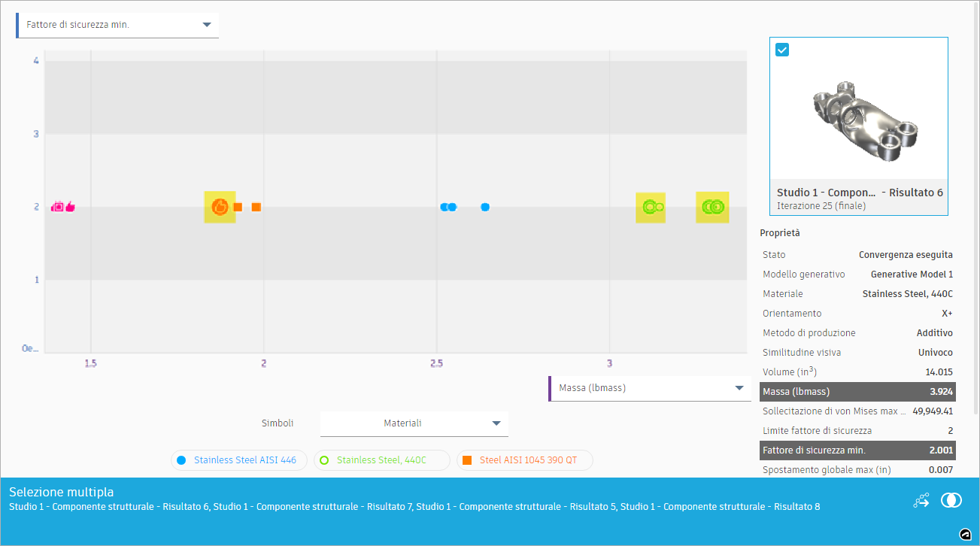Toggle the Steel AISI 1045 390 QT legend filter
980x546 pixels.
524,460
